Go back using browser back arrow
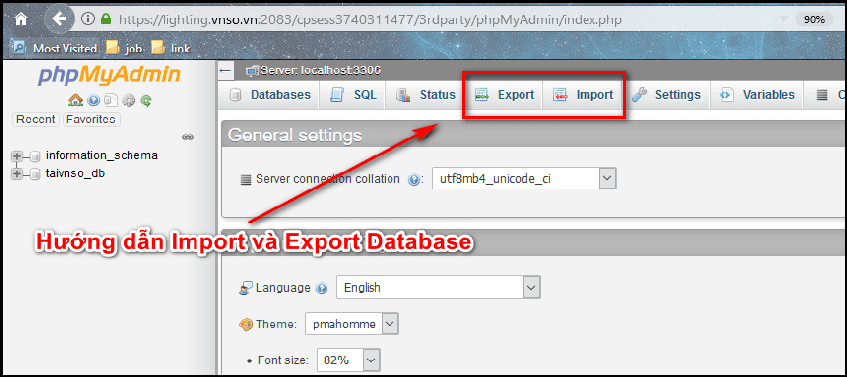This screenshot has width=847, height=377. tap(59, 19)
